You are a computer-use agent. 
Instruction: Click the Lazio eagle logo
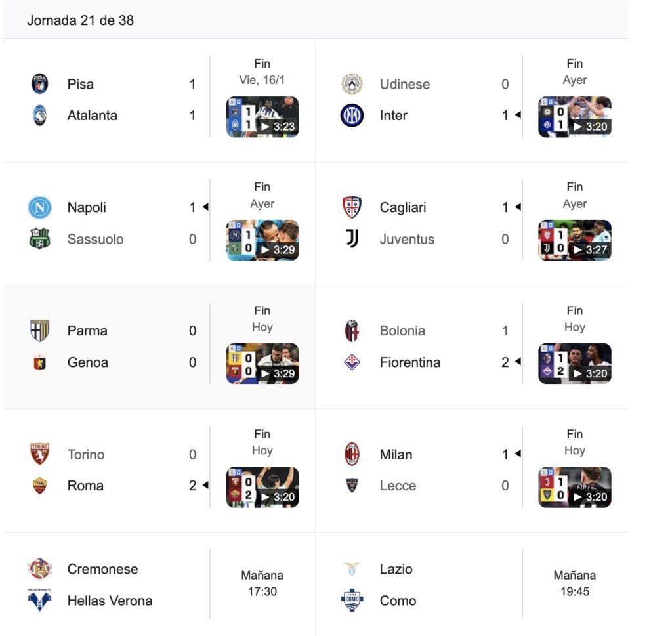(x=352, y=569)
